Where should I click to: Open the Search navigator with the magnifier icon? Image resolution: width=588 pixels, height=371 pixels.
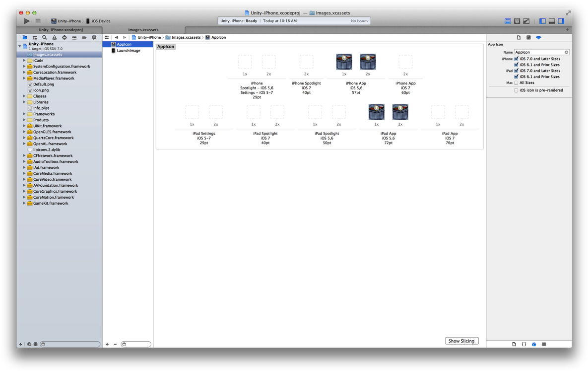pyautogui.click(x=44, y=37)
